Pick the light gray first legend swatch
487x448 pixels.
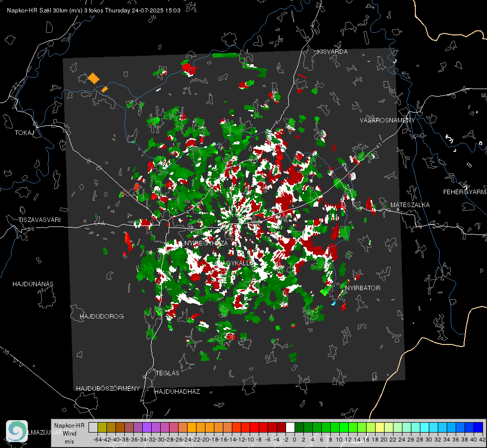pos(93,427)
